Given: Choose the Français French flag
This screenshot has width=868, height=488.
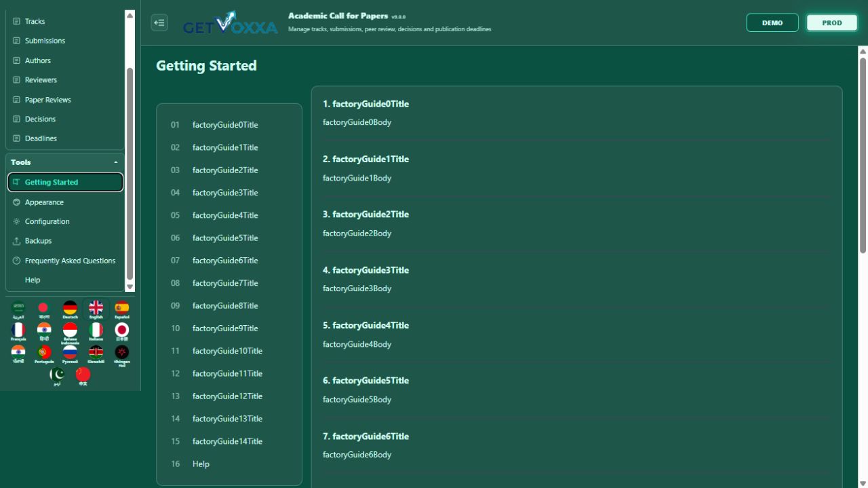Looking at the screenshot, I should tap(18, 331).
